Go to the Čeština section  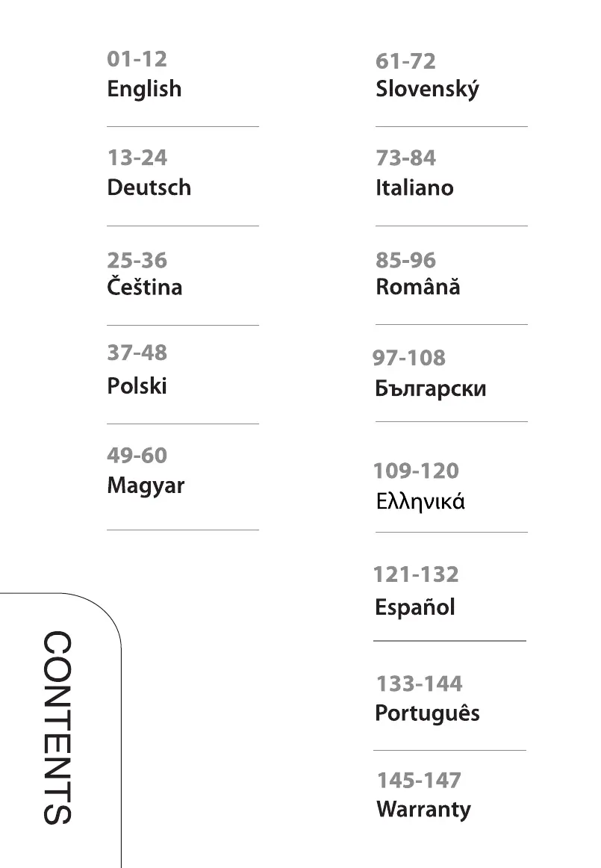click(144, 285)
